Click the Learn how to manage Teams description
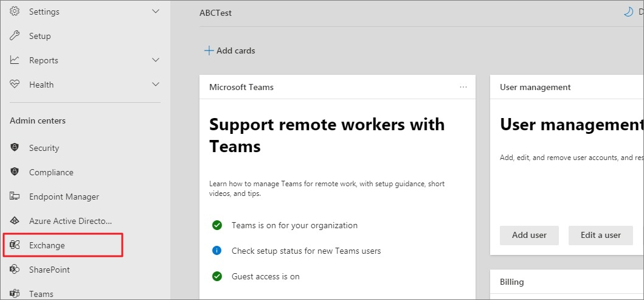 click(x=327, y=189)
